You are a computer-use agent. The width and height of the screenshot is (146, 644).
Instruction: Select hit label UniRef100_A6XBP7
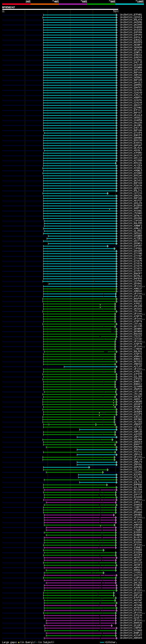131,45
